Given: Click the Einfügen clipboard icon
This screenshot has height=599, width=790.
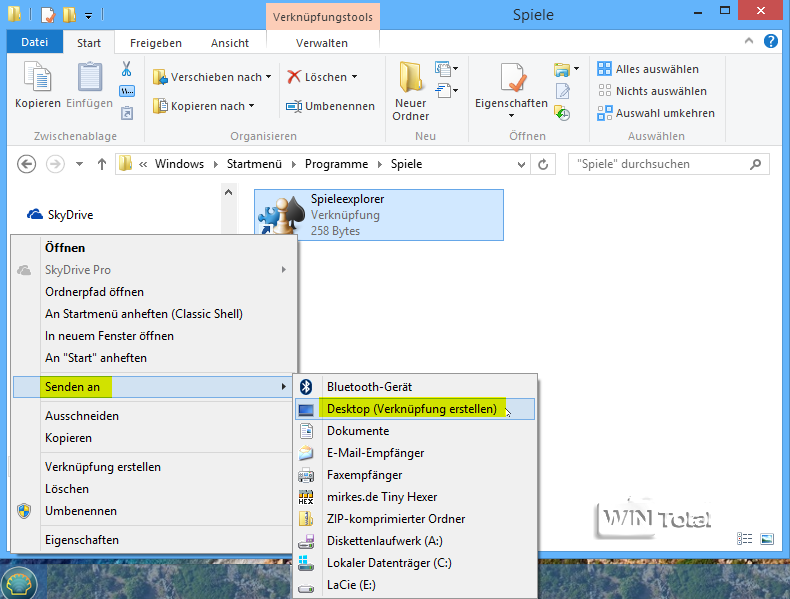Looking at the screenshot, I should pos(90,77).
